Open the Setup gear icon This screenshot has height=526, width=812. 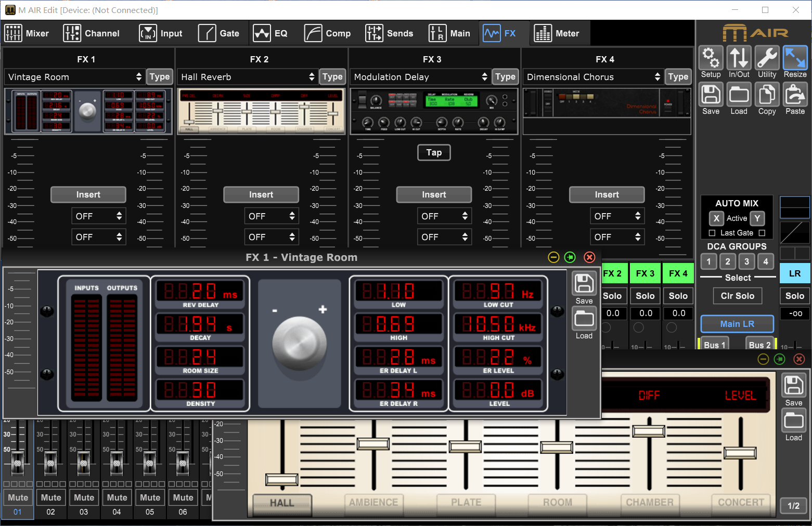pos(711,58)
